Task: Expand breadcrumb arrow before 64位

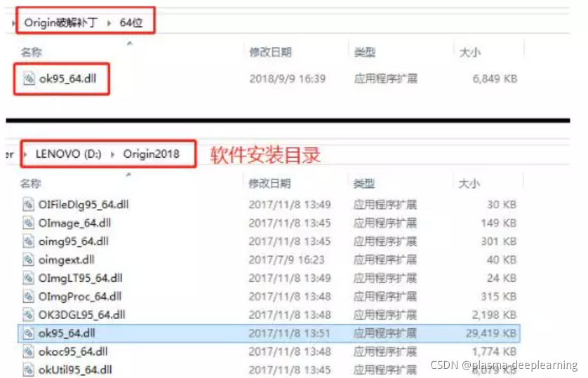Action: 109,23
